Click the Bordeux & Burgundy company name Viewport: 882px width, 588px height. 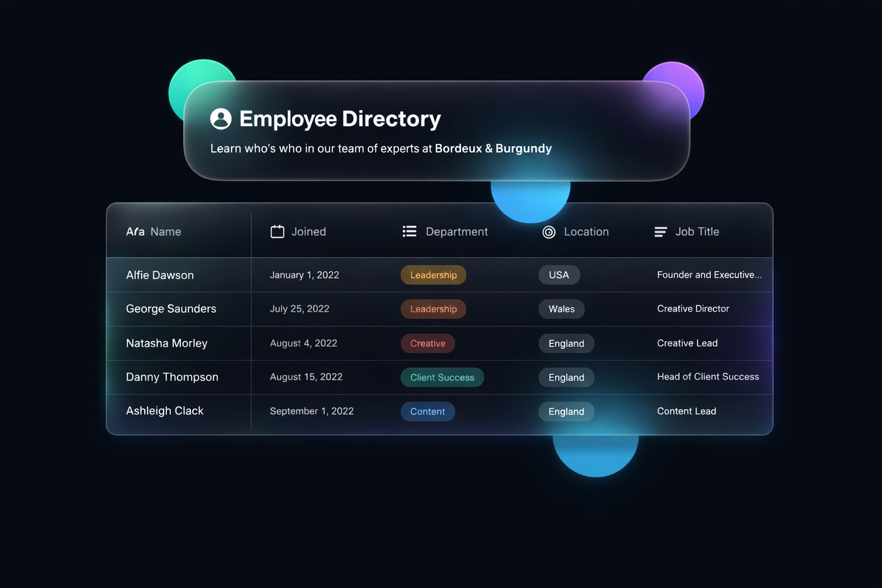[493, 148]
